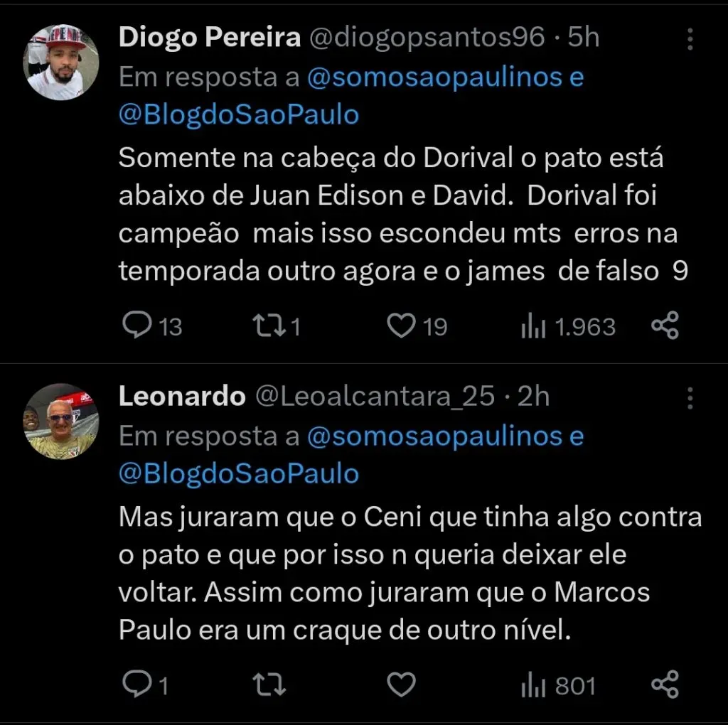Viewport: 728px width, 725px height.
Task: Open @somosaopaulinos mention in Leonardo's reply
Action: pos(436,436)
